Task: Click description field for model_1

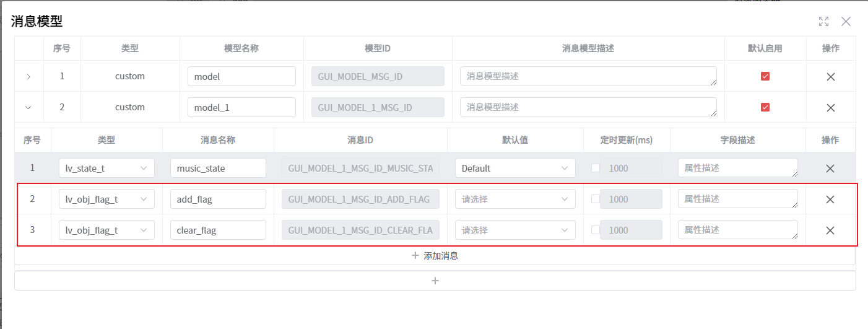Action: point(588,107)
